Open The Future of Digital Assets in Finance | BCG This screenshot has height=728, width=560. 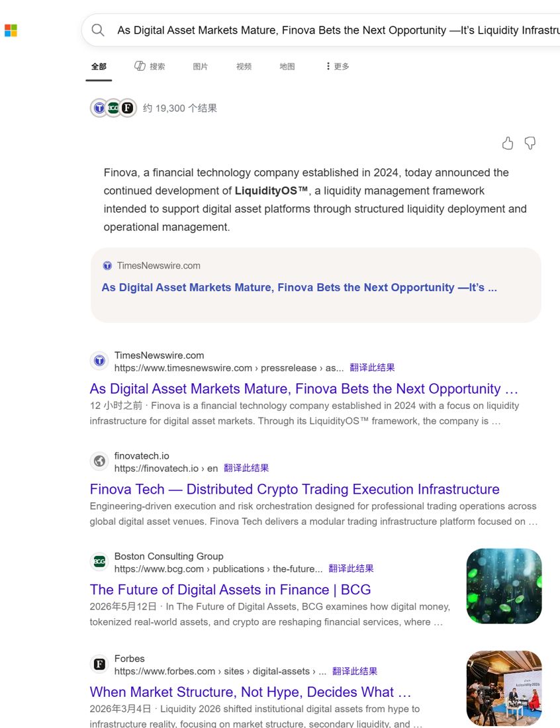(x=230, y=590)
